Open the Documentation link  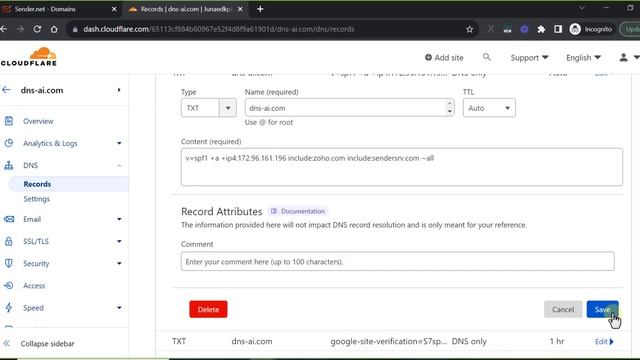pyautogui.click(x=298, y=211)
